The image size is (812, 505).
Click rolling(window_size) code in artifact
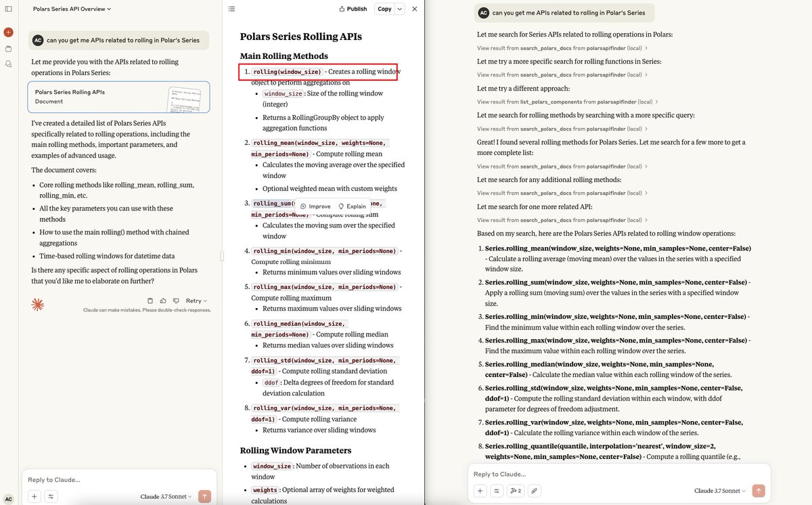(287, 72)
